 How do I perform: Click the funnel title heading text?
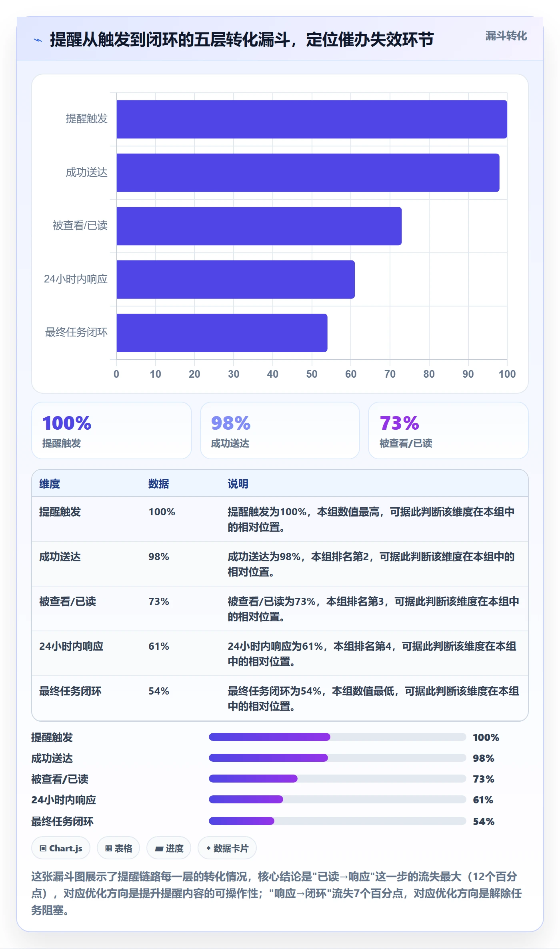click(x=242, y=40)
